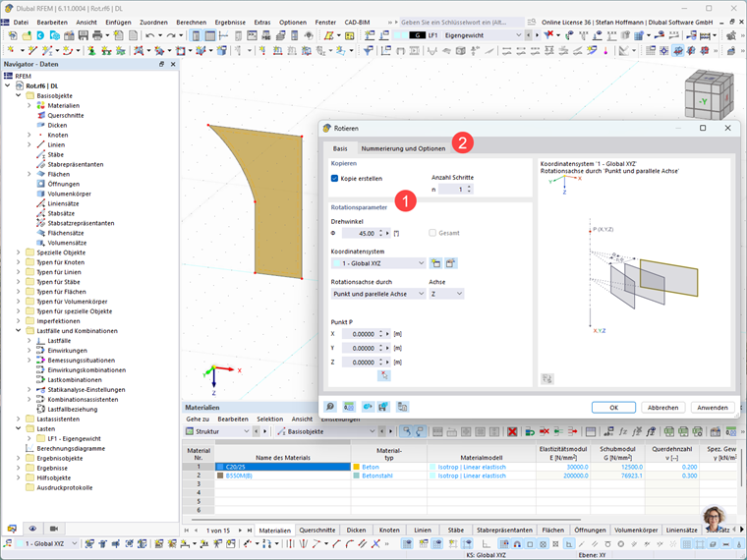Click the OK button
The image size is (747, 560).
point(613,408)
